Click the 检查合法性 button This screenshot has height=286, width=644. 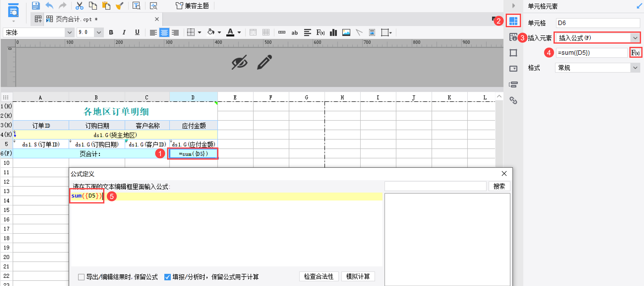319,276
